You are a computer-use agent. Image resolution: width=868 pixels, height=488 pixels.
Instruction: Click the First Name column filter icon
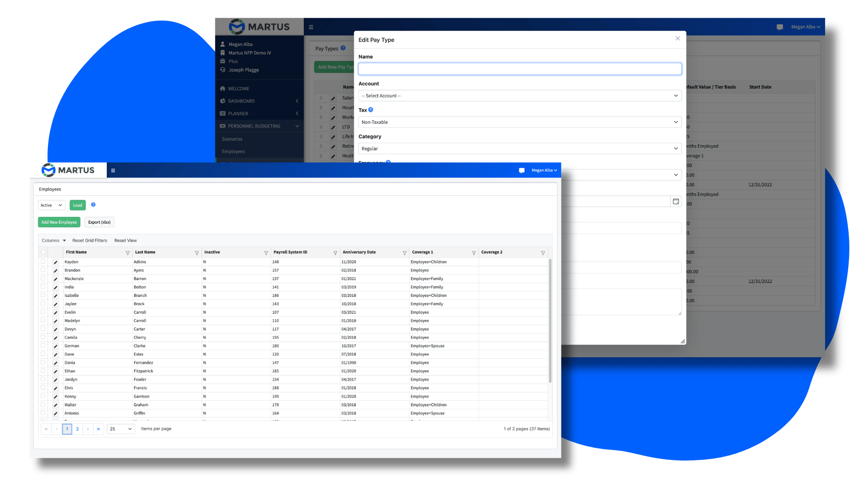point(127,253)
